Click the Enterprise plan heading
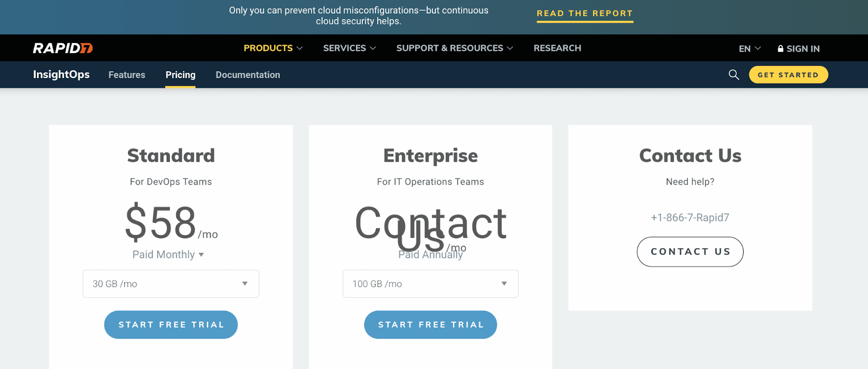868x369 pixels. 430,156
